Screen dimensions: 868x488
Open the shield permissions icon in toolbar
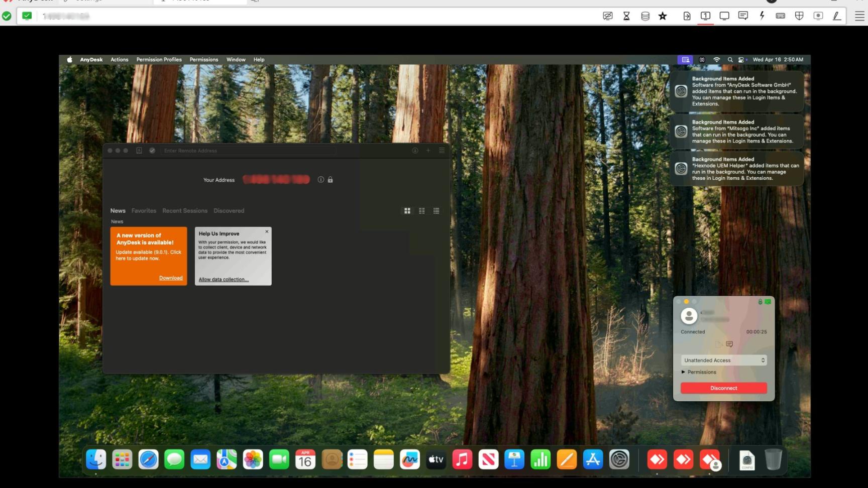[799, 16]
